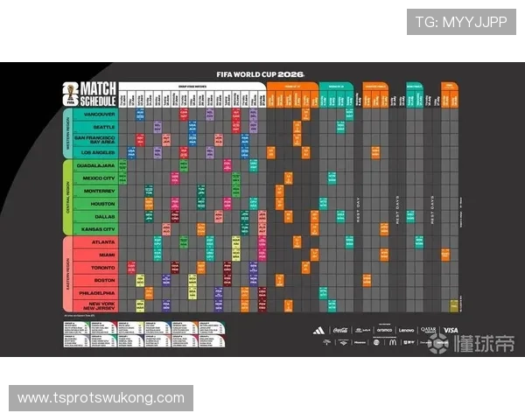Screen dimensions: 525x420
Task: Click the TG: MYYJJPP watermark label
Action: point(461,22)
